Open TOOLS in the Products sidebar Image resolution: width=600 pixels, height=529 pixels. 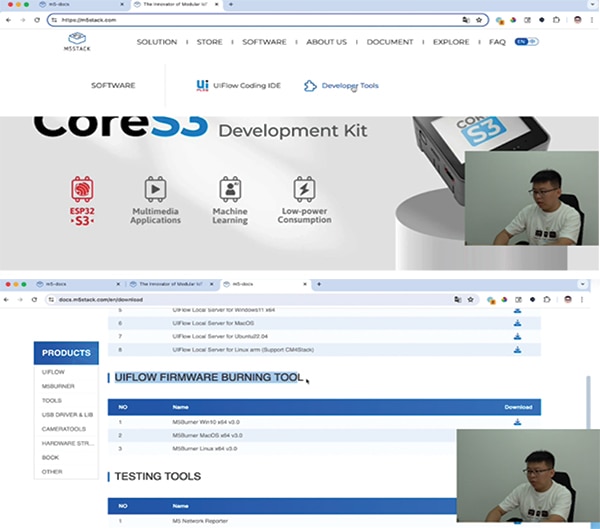click(52, 400)
